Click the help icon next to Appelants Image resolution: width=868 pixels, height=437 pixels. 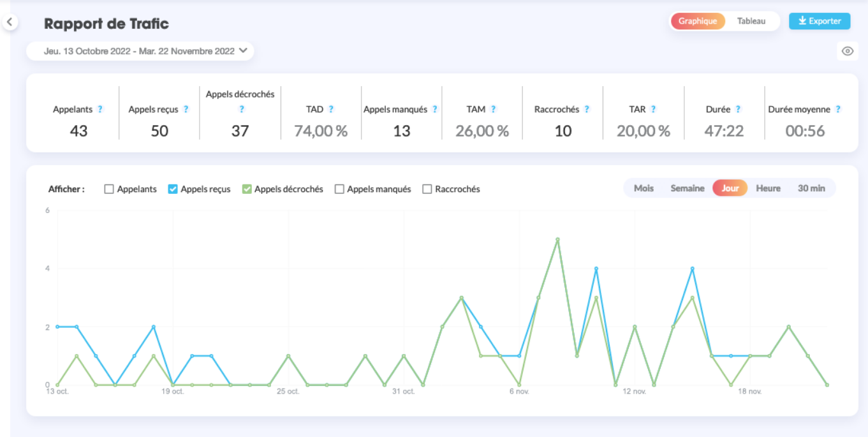tap(100, 109)
